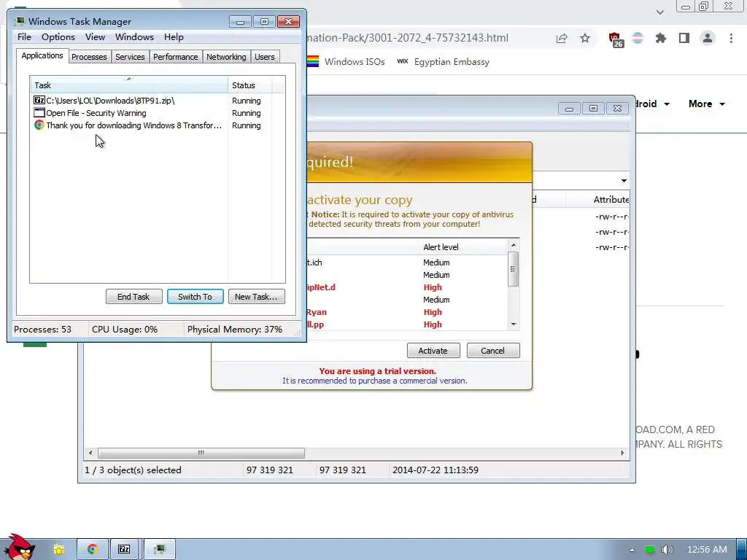Open Task Manager from the taskbar
The height and width of the screenshot is (560, 747).
pos(160,550)
